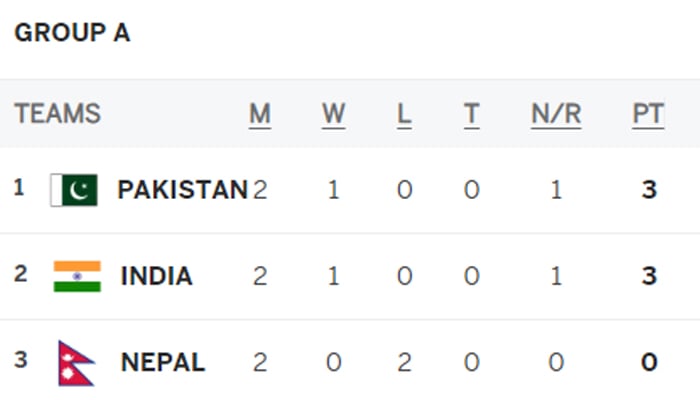Click the N/R no-result column header
This screenshot has width=700, height=400.
[556, 114]
